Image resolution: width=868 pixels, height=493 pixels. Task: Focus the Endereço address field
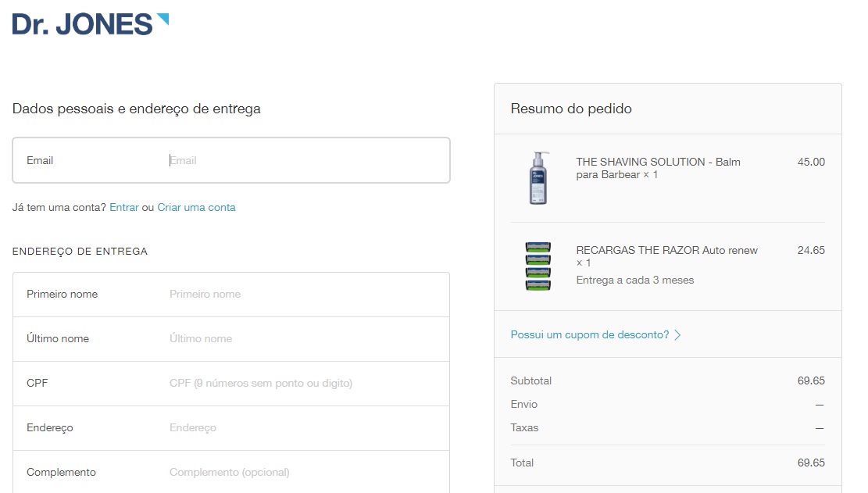231,427
